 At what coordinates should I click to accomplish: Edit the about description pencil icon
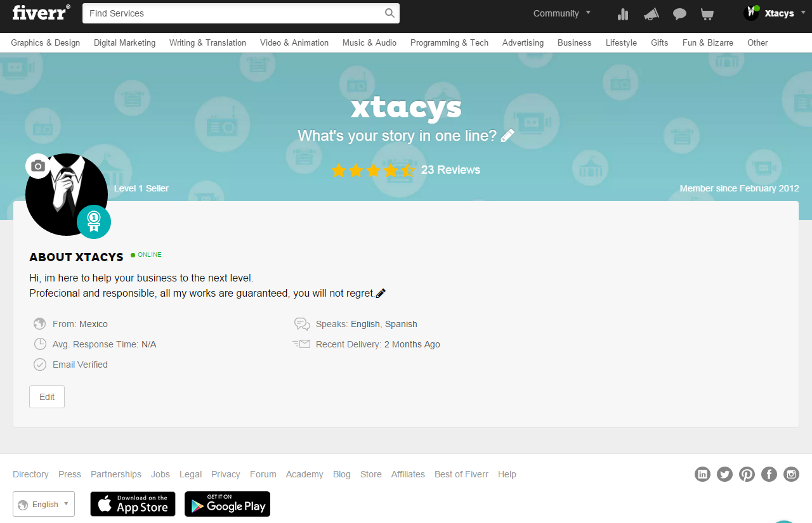381,293
